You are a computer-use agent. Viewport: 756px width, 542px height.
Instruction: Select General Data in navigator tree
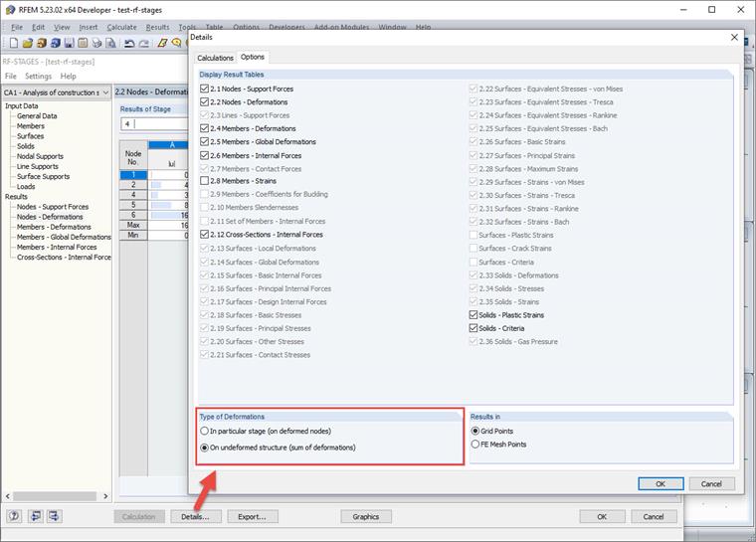(x=37, y=115)
